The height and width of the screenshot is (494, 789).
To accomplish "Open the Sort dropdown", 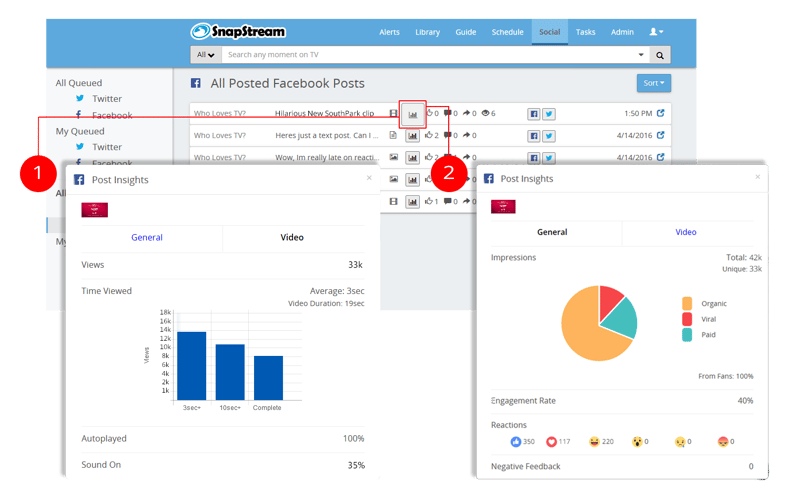I will [x=653, y=83].
